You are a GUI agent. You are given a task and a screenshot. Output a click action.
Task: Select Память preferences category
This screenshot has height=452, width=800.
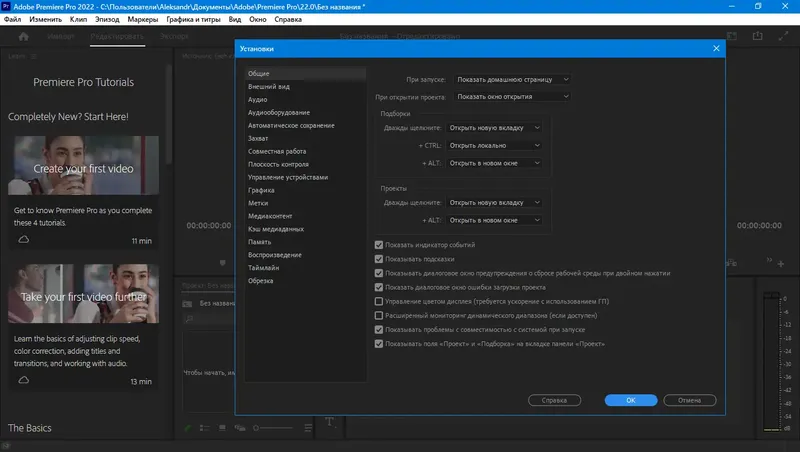(x=305, y=242)
